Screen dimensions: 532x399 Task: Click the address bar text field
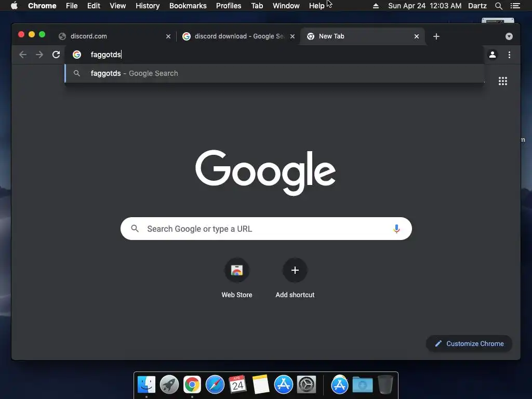coord(274,55)
